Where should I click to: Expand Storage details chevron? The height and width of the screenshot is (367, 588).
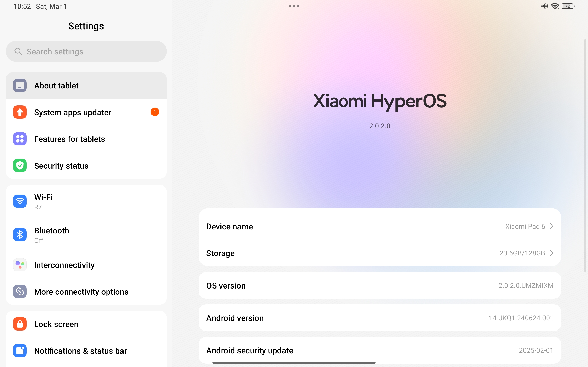coord(551,253)
